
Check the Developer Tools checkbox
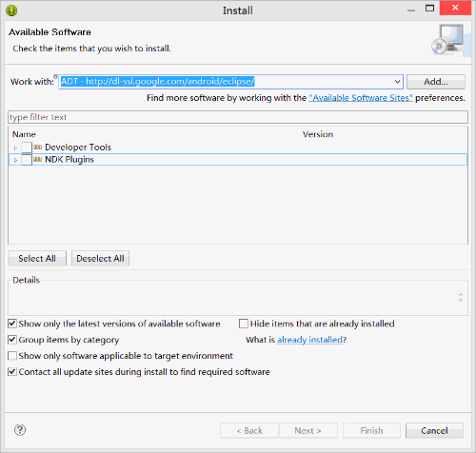tap(27, 148)
